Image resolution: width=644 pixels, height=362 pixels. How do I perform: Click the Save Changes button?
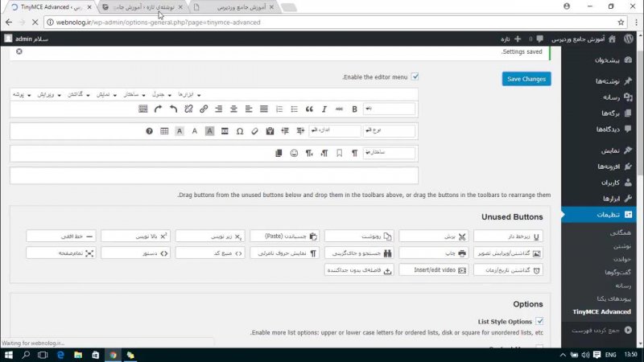coord(526,79)
